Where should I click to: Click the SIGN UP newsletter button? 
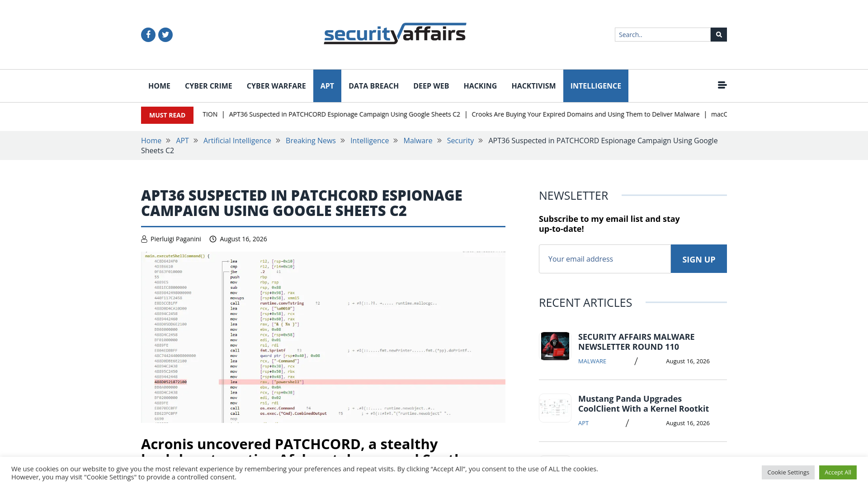click(x=699, y=259)
